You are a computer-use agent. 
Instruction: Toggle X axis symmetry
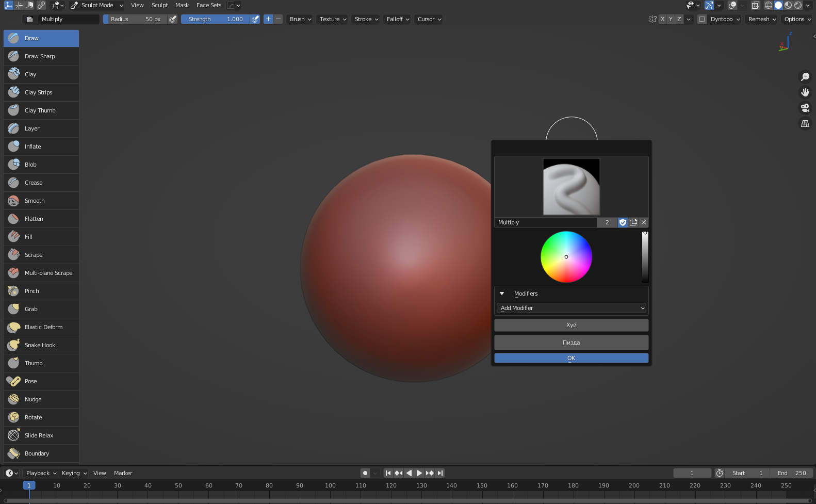[x=662, y=19]
